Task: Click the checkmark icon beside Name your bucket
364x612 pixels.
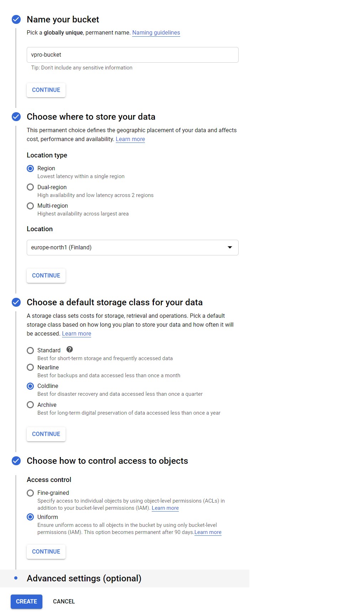Action: click(16, 19)
